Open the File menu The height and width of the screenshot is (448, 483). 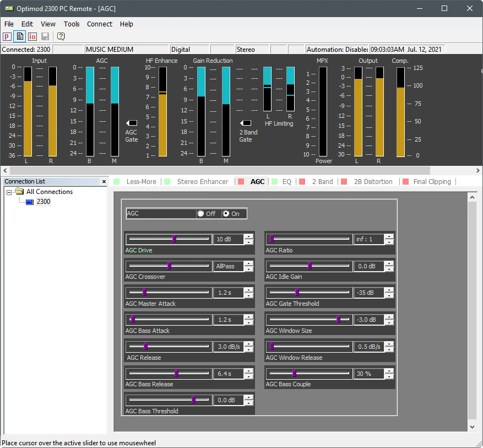click(x=9, y=24)
